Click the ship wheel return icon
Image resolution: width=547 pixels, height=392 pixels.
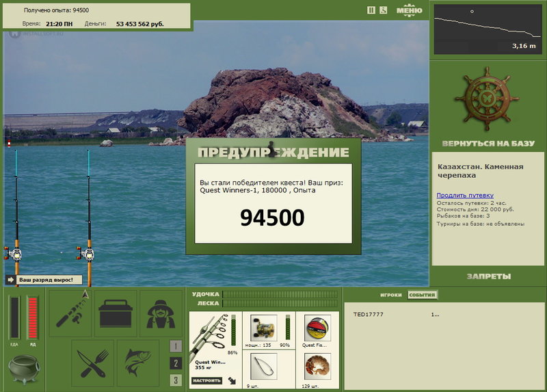click(x=487, y=99)
